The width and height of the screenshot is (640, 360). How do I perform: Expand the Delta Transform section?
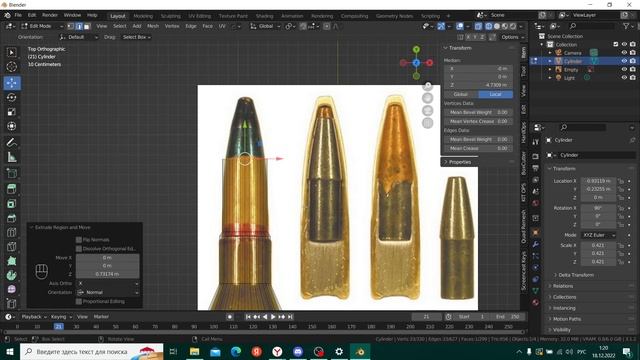(x=576, y=275)
